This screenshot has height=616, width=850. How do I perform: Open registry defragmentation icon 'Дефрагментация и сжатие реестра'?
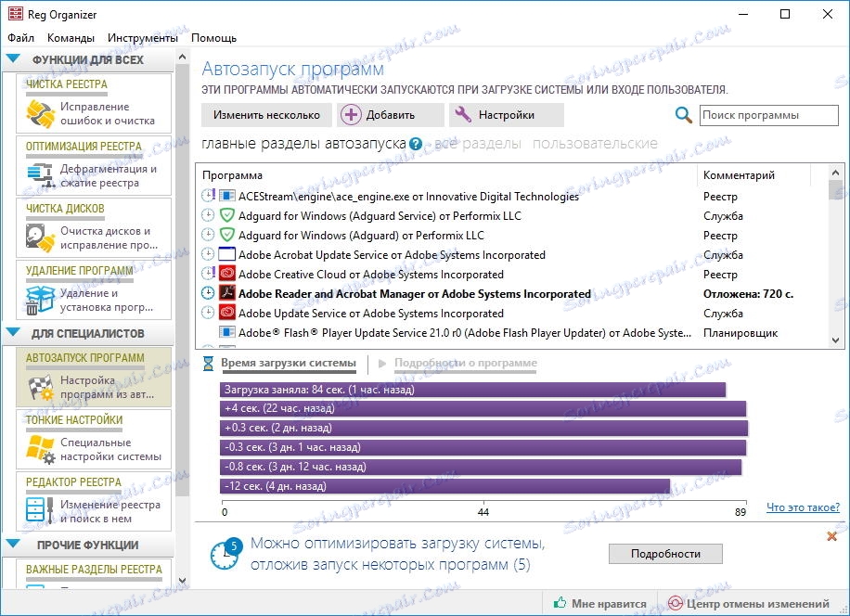pyautogui.click(x=41, y=175)
